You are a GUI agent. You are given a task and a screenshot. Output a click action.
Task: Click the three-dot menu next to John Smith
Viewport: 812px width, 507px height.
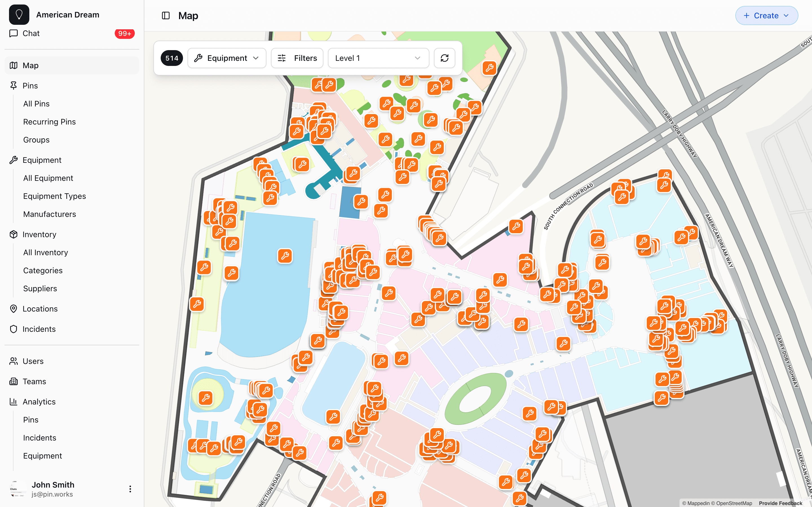tap(130, 489)
